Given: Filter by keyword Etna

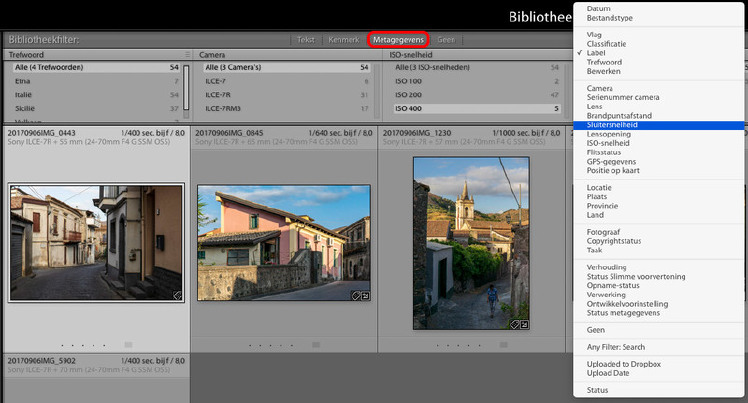Looking at the screenshot, I should click(96, 81).
